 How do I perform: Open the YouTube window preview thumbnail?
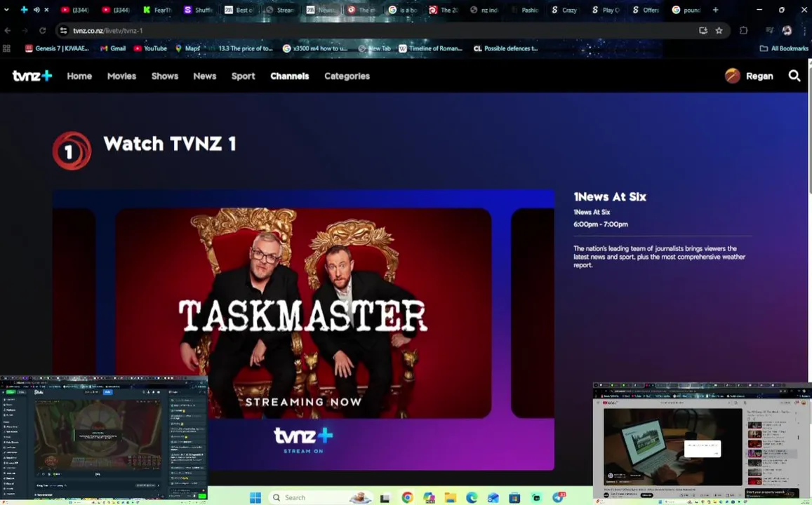[703, 443]
